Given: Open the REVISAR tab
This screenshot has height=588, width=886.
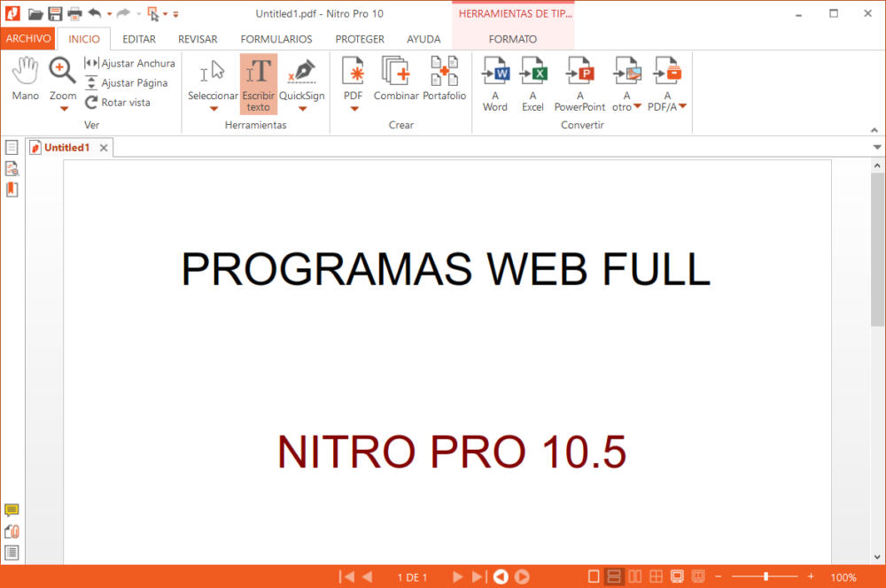Looking at the screenshot, I should pos(198,39).
